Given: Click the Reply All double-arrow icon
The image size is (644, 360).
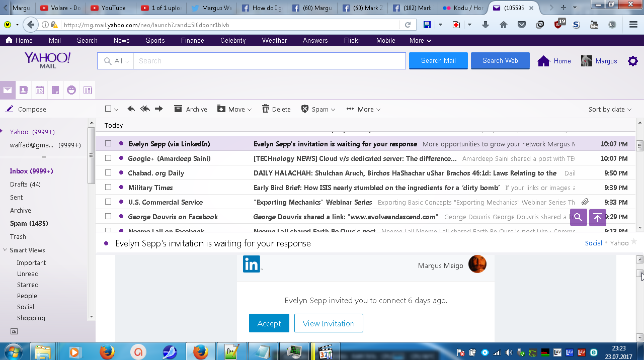Looking at the screenshot, I should [x=145, y=109].
